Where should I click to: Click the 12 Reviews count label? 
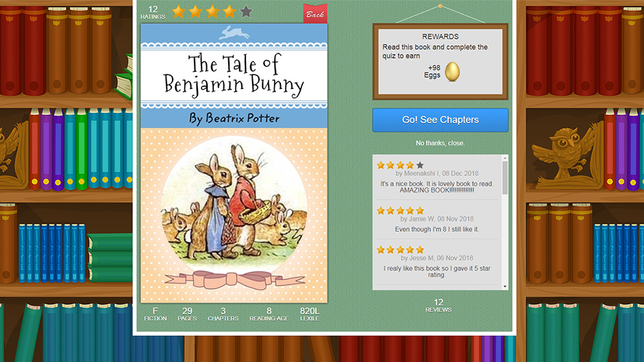(438, 305)
